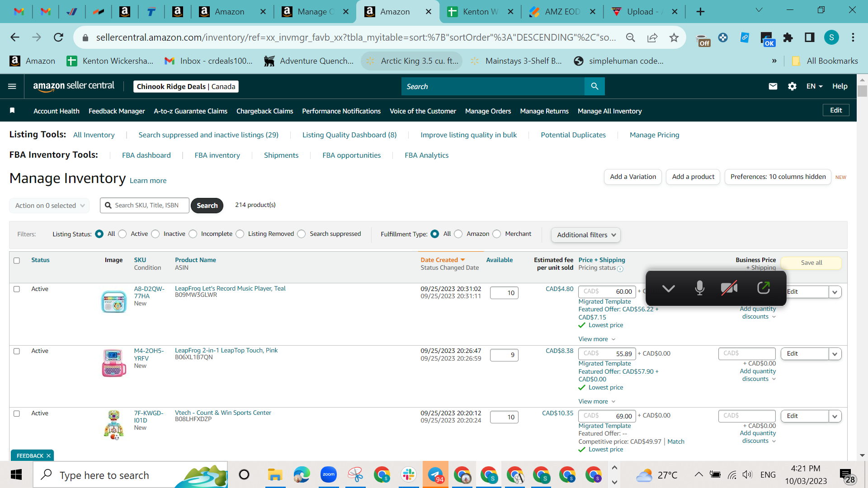
Task: Click the Search SKU, Title, ISBN field
Action: point(145,206)
